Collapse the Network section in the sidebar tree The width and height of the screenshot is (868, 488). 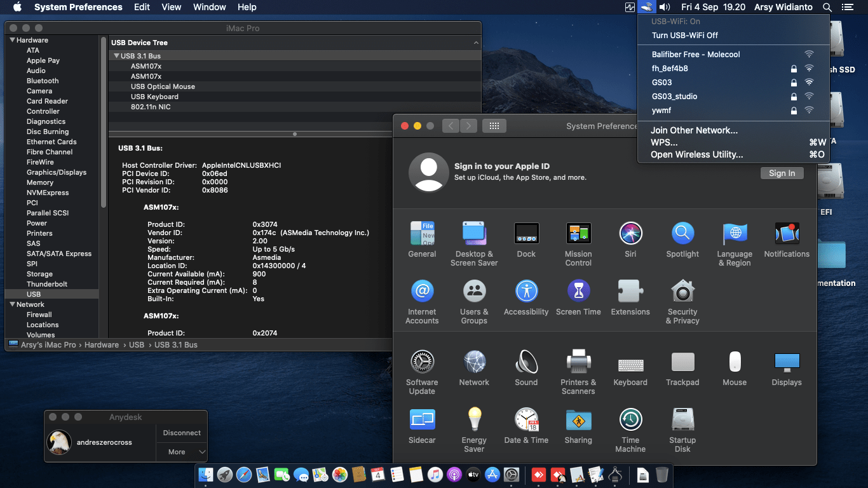pos(11,304)
